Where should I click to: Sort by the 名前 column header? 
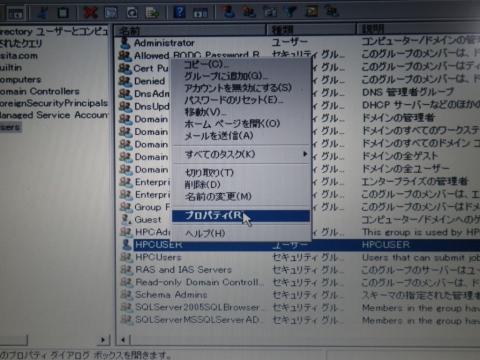tap(190, 30)
